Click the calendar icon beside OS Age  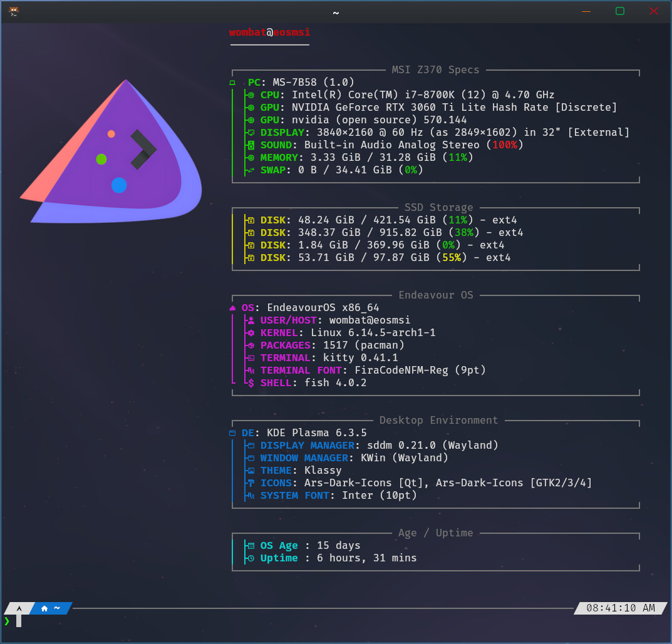tap(251, 546)
